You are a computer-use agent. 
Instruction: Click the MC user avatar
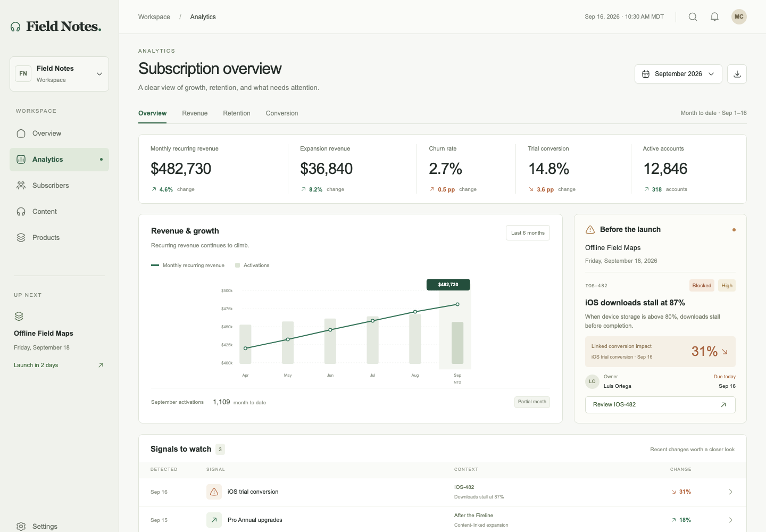[739, 16]
